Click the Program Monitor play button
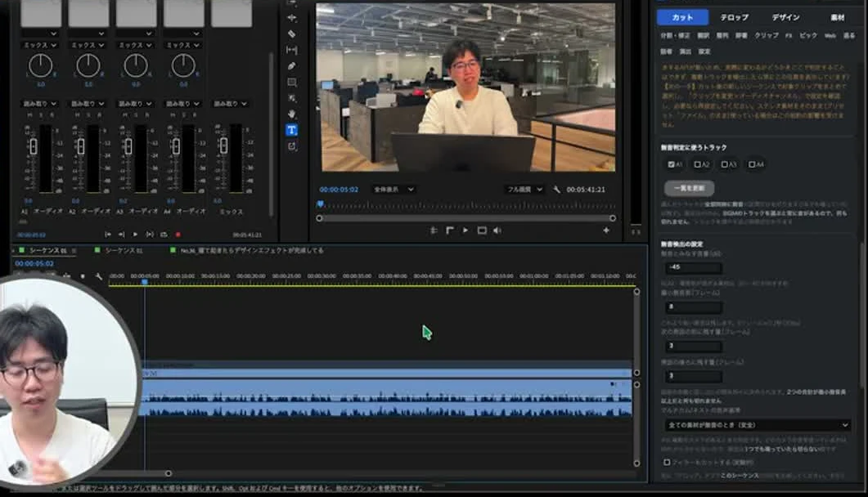This screenshot has height=497, width=868. pos(465,230)
